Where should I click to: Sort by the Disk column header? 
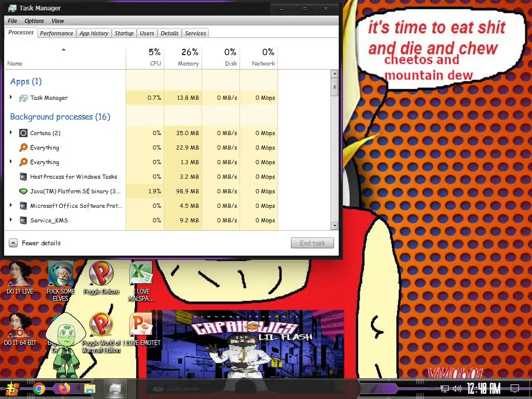click(x=221, y=57)
